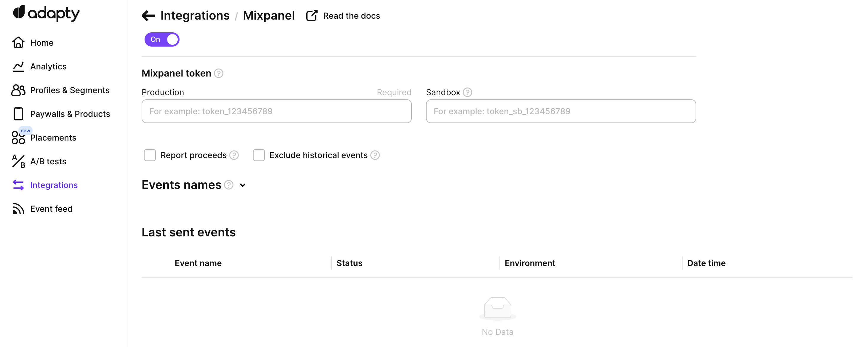This screenshot has height=347, width=868.
Task: Click the help icon beside Sandbox label
Action: 467,92
